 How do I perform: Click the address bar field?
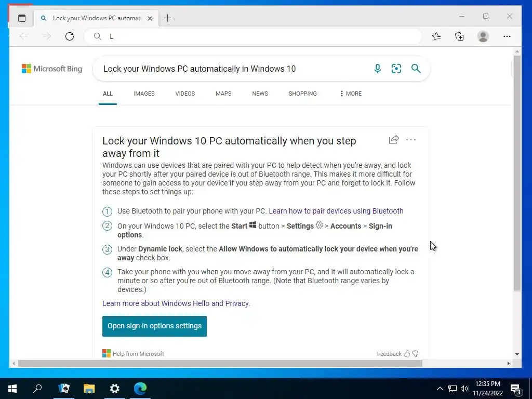253,36
